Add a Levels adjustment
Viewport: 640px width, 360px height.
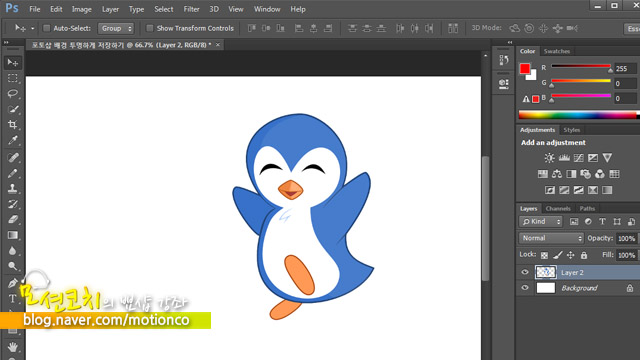point(564,158)
